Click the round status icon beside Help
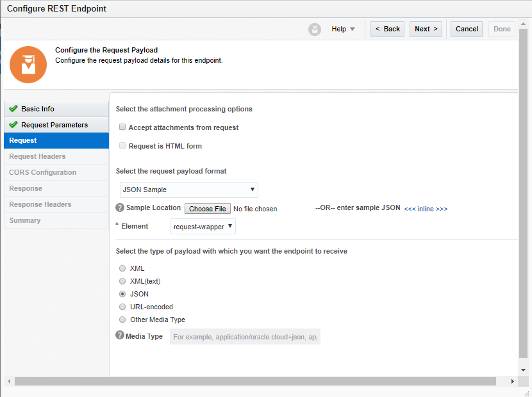Screen dimensions: 532x397 point(314,29)
